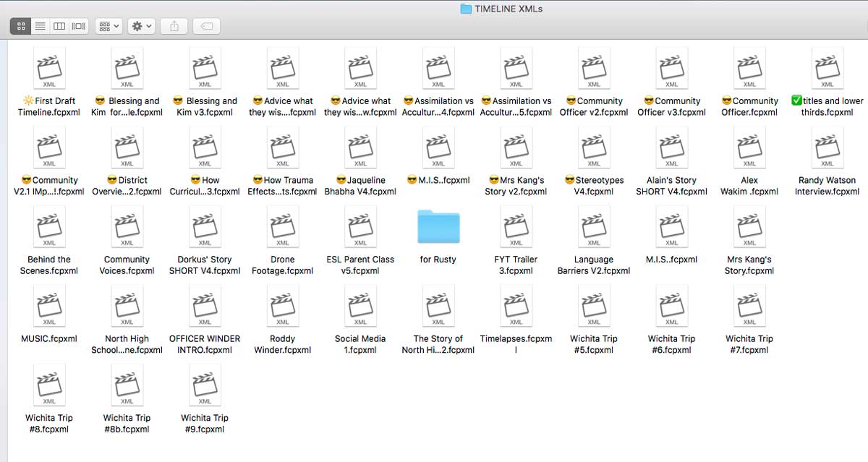Select the OFFICER WINDER INTRO.fcpxml icon
Screen dimensions: 868x462
click(205, 307)
